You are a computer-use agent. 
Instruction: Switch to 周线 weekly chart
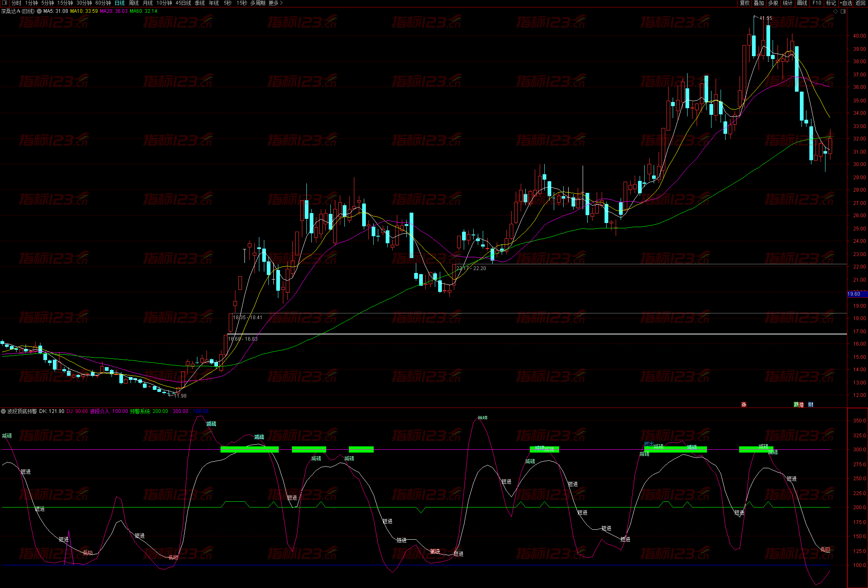click(134, 3)
